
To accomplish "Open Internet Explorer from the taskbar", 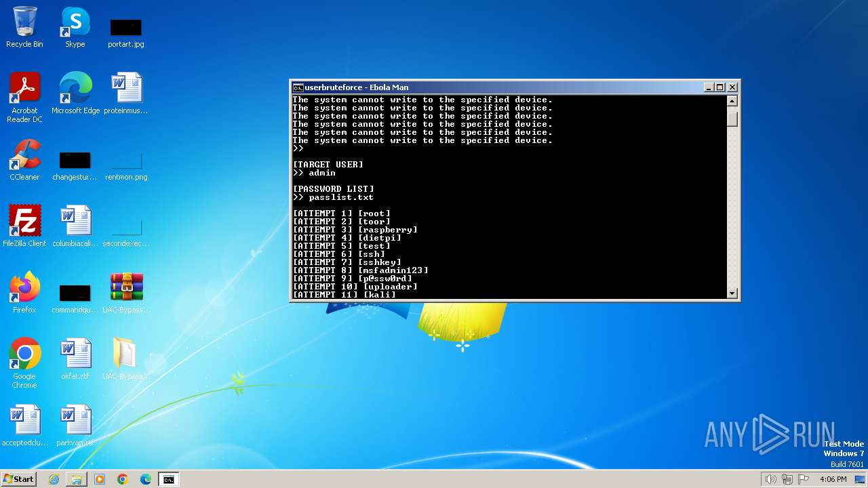I will click(54, 479).
